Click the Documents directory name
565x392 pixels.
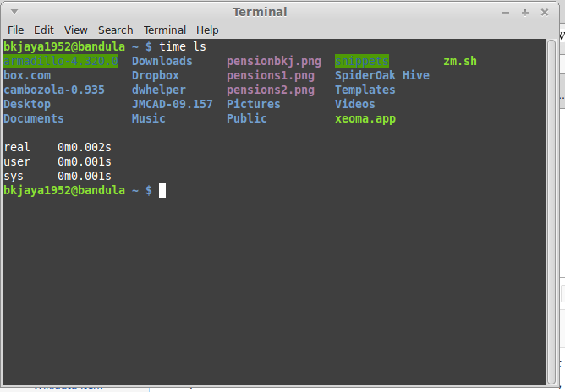point(34,119)
